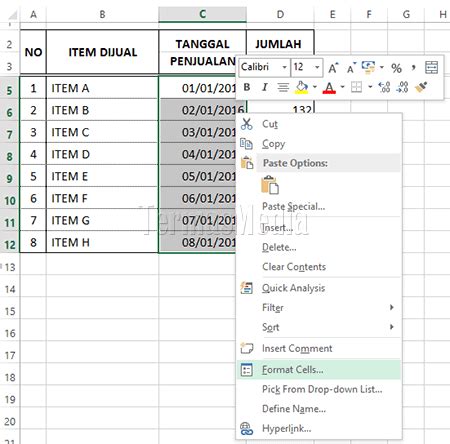Click cell containing ITEM H
Screen dimensions: 450x444
point(102,242)
